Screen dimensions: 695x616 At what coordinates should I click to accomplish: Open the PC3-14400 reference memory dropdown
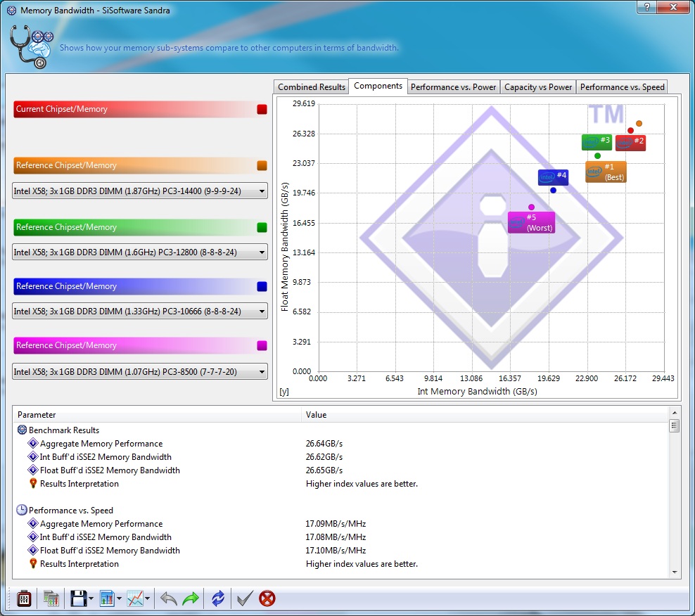pyautogui.click(x=139, y=191)
